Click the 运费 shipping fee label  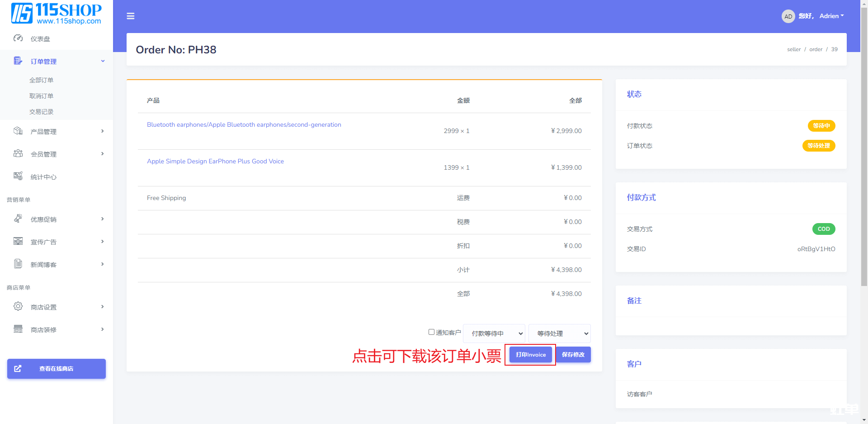point(463,198)
